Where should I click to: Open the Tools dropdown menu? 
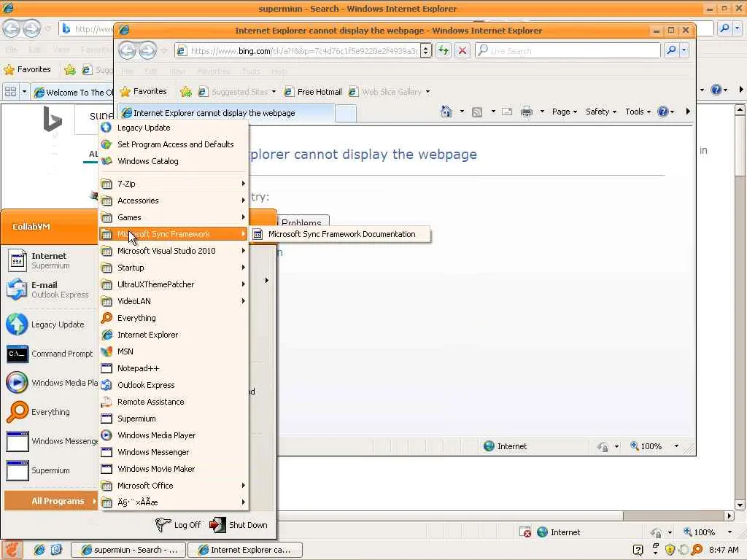pos(638,112)
